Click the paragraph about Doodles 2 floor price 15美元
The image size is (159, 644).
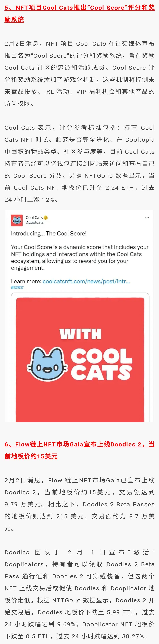[80, 504]
